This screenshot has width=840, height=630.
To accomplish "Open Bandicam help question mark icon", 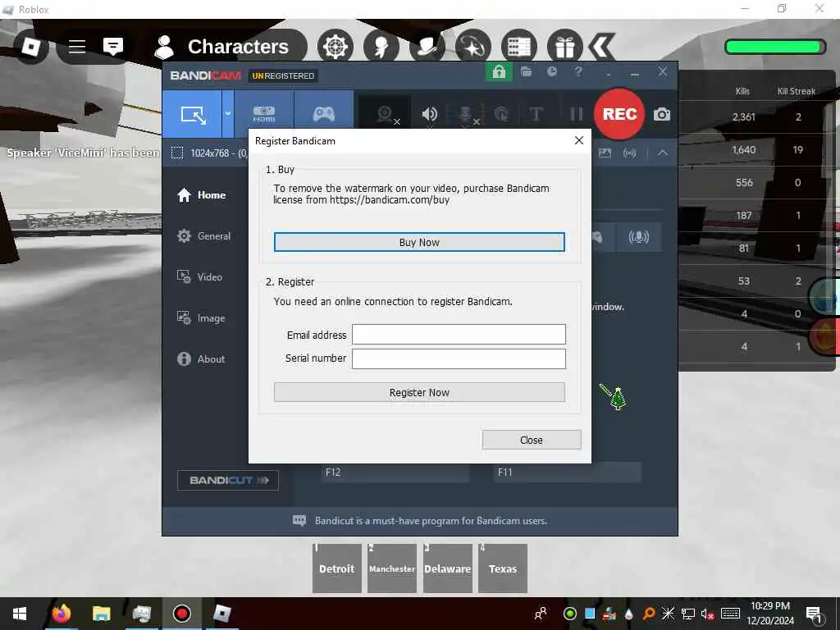I will (578, 72).
